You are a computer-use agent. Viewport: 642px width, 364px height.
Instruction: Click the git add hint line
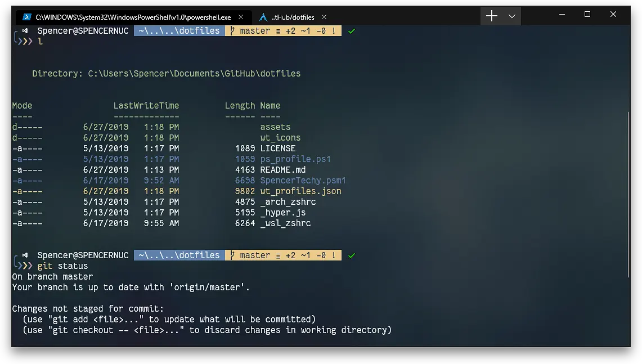pyautogui.click(x=169, y=320)
